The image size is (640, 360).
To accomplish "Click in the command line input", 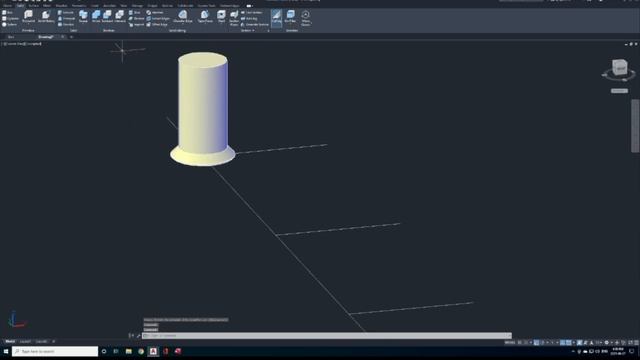I will point(327,336).
